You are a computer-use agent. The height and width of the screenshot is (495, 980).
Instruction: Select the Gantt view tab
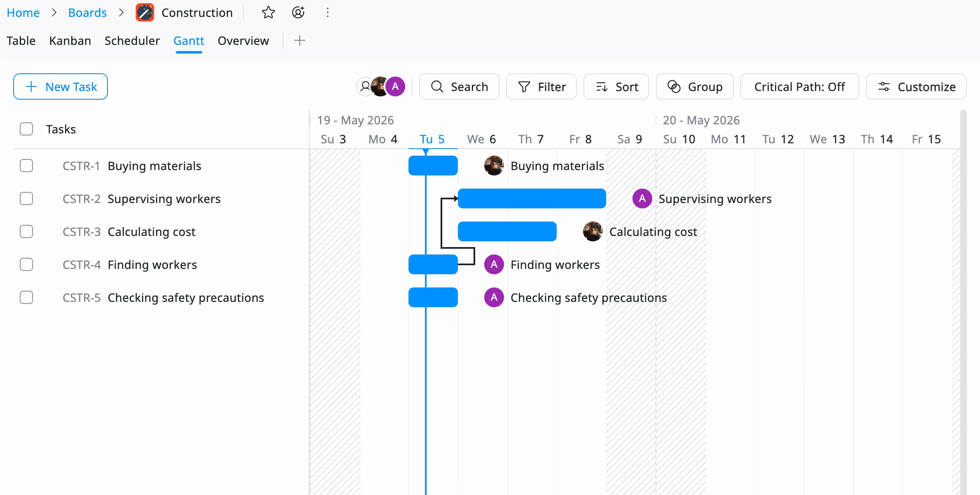pos(189,41)
